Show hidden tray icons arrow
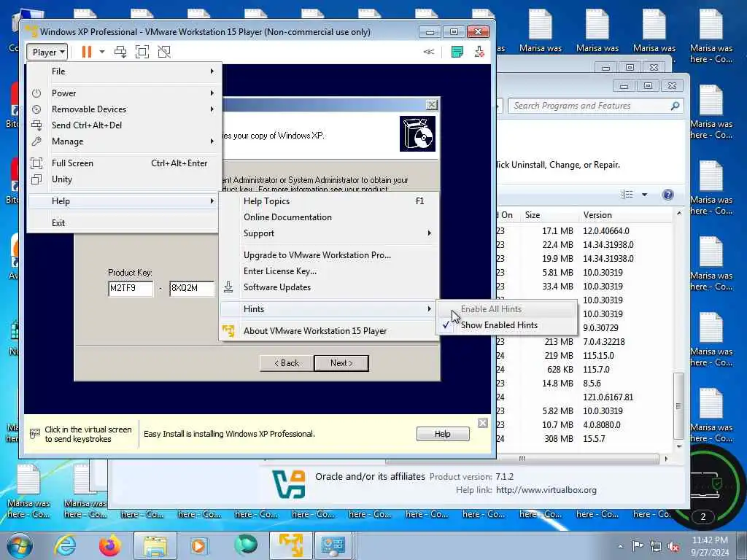This screenshot has width=747, height=560. [x=621, y=547]
